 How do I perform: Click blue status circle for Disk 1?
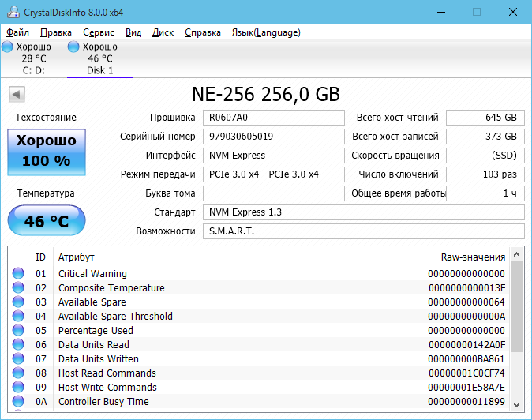[73, 47]
